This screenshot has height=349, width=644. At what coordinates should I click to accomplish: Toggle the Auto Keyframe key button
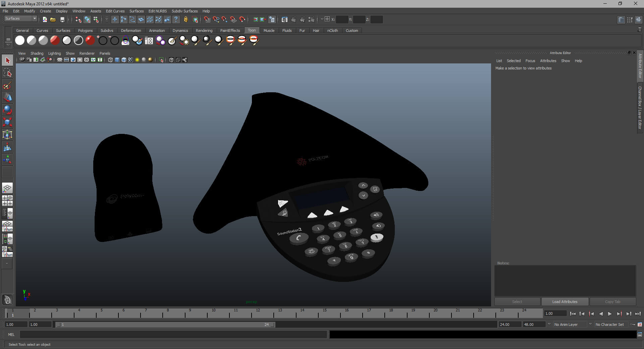point(633,325)
